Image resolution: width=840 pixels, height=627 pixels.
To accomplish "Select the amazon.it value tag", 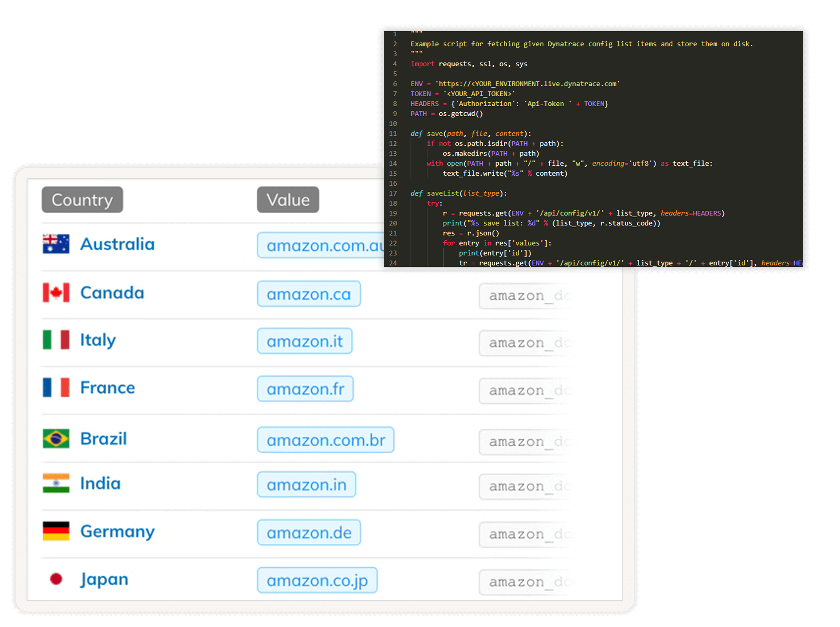I will (305, 341).
